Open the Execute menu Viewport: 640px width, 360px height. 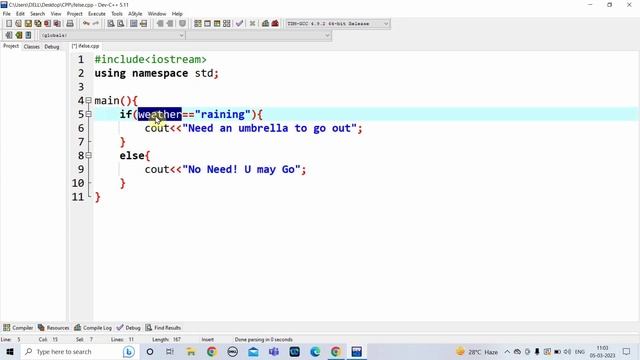pyautogui.click(x=97, y=14)
